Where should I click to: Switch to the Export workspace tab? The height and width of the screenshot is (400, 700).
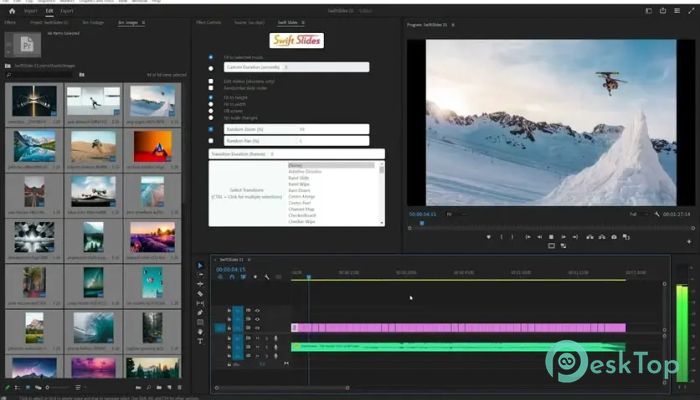pyautogui.click(x=67, y=11)
